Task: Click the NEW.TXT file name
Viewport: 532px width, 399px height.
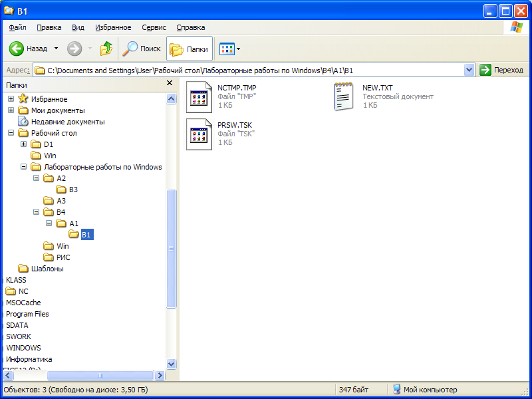Action: click(x=377, y=88)
